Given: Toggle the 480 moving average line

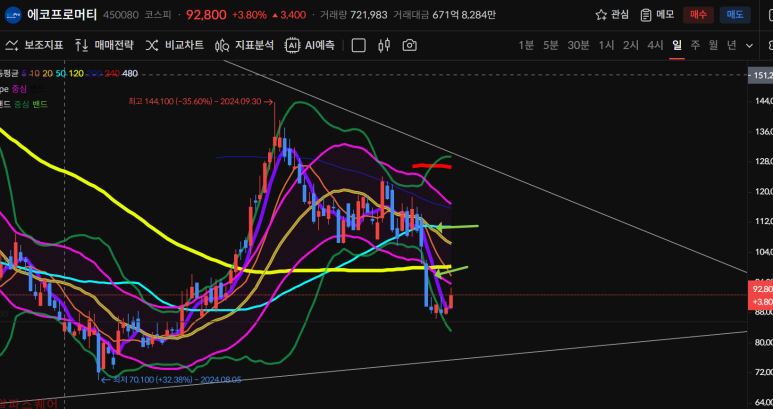Looking at the screenshot, I should [x=130, y=73].
